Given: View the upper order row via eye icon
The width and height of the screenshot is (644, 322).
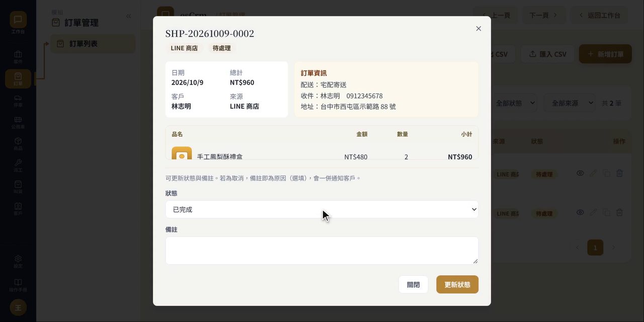Looking at the screenshot, I should pos(580,173).
